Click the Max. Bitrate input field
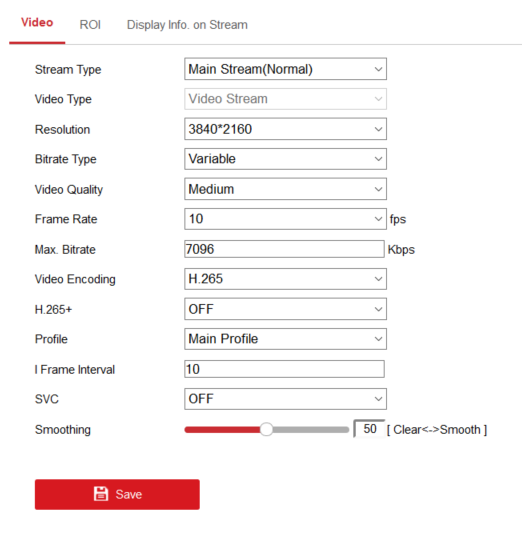522x536 pixels. (284, 249)
